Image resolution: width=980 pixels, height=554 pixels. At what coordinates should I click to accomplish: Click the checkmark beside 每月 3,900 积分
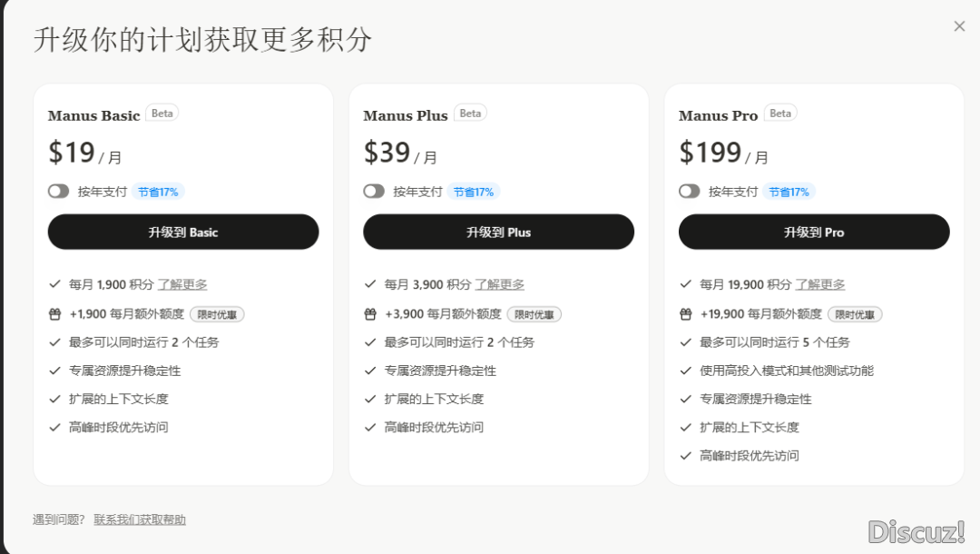point(370,284)
